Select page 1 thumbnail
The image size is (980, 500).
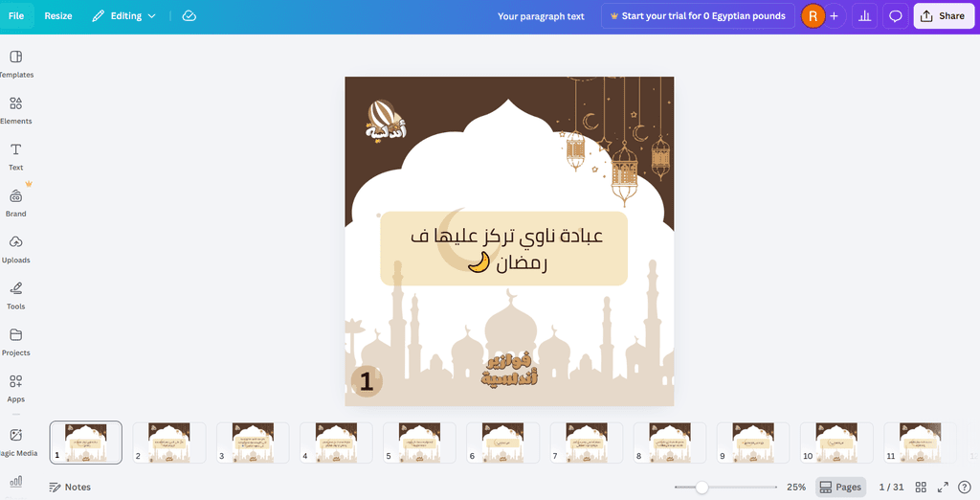pos(85,443)
